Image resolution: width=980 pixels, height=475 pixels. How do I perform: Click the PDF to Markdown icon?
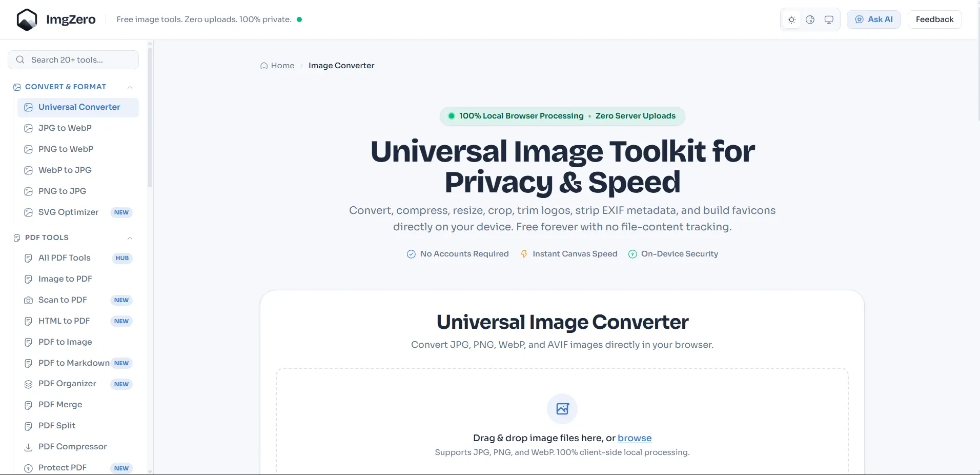pyautogui.click(x=29, y=363)
